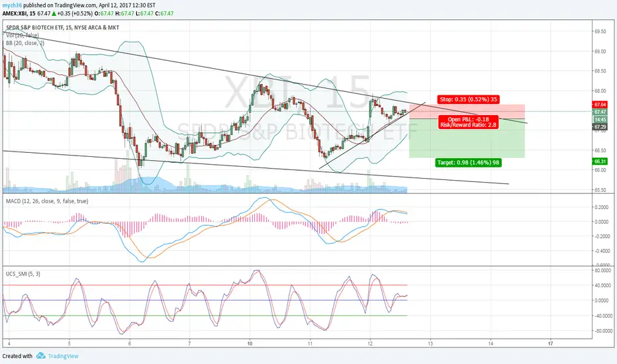This screenshot has height=364, width=617.
Task: Click the red Stop: 0.35 (0.52%) label
Action: pos(468,99)
